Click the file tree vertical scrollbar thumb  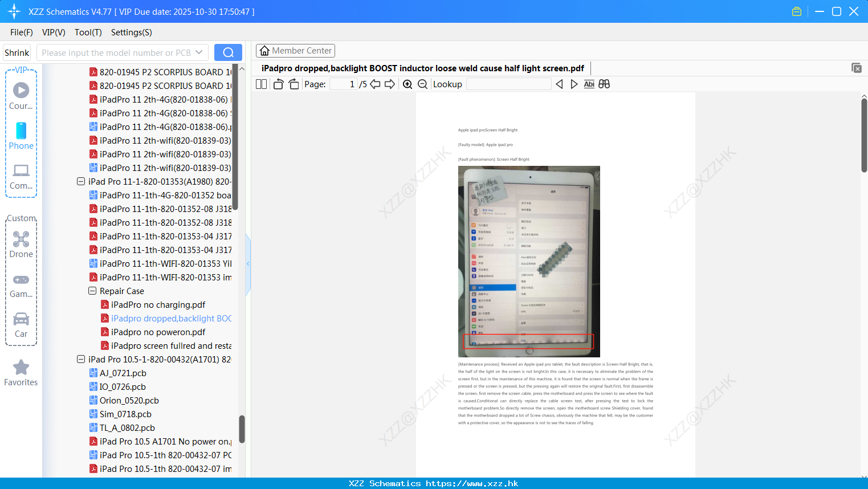click(242, 429)
